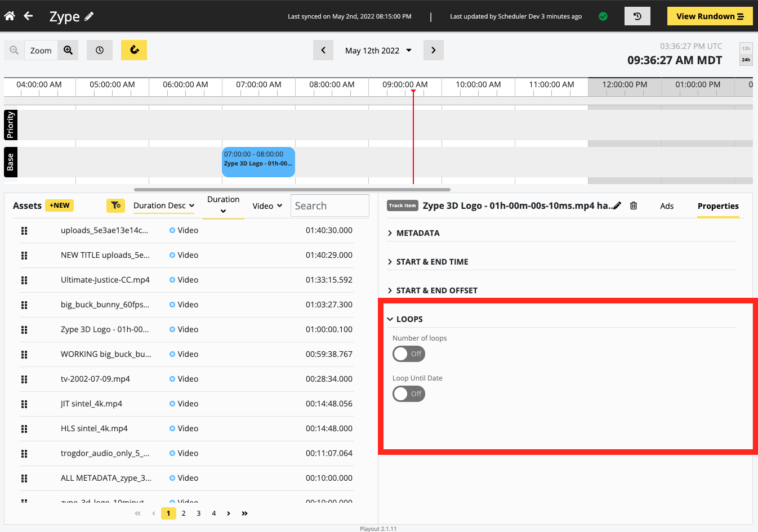This screenshot has height=532, width=758.
Task: Expand the START & END TIME section
Action: coord(432,262)
